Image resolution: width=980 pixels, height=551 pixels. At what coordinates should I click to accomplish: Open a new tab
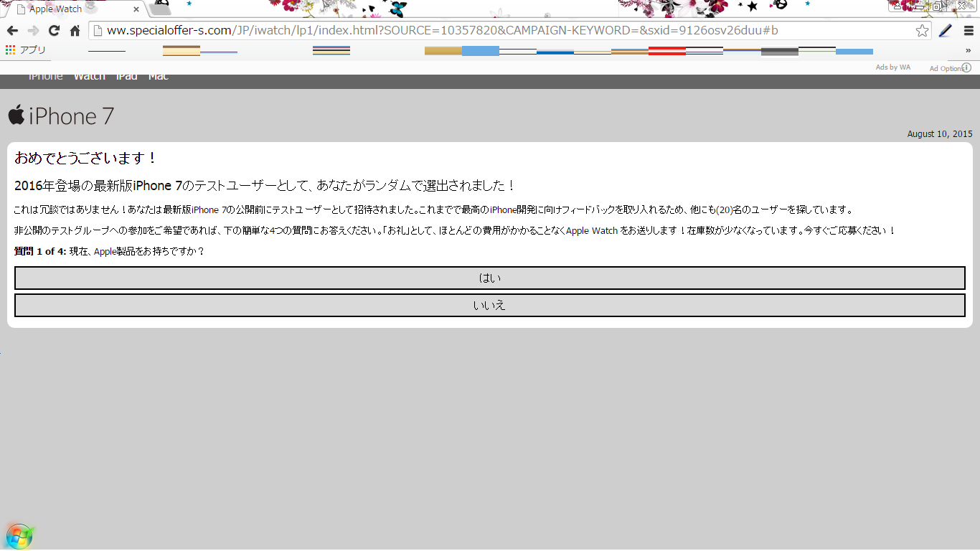coord(161,9)
